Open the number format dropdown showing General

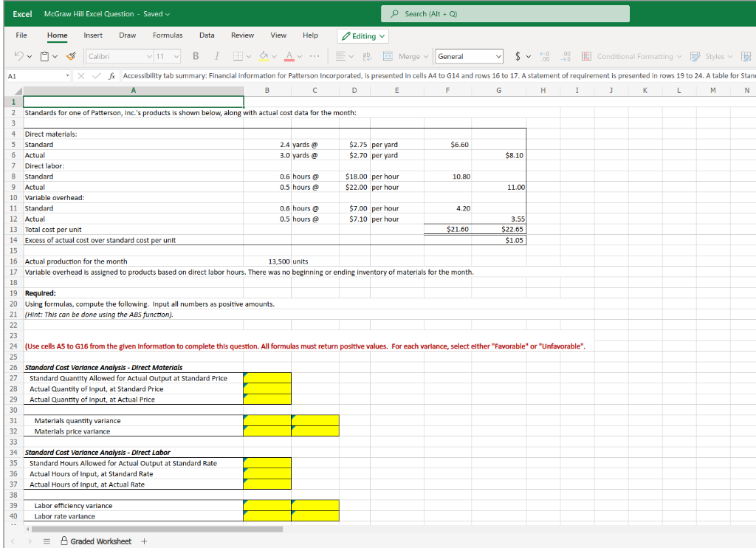[x=469, y=56]
